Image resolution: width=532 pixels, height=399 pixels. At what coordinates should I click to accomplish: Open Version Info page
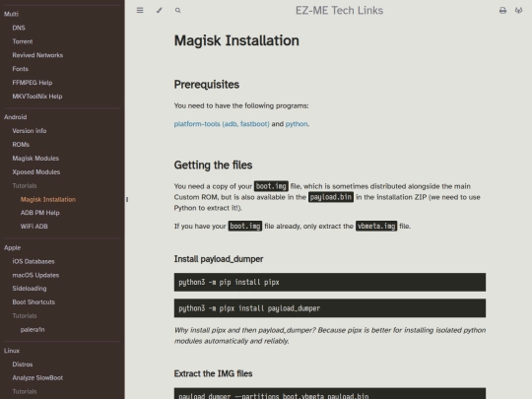pyautogui.click(x=30, y=131)
